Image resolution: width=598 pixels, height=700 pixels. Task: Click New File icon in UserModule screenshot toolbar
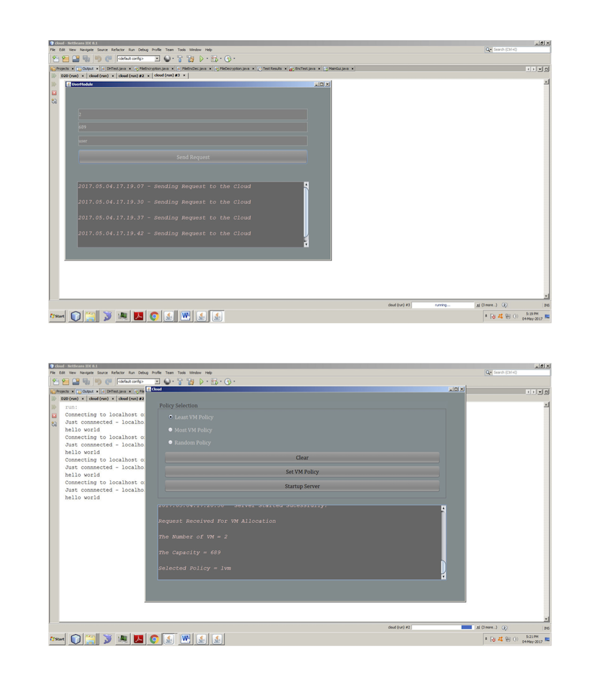(56, 59)
